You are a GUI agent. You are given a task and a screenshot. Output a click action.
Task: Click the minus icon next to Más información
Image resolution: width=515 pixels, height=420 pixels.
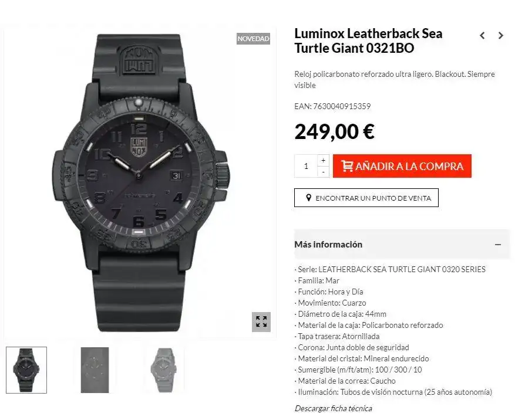498,245
